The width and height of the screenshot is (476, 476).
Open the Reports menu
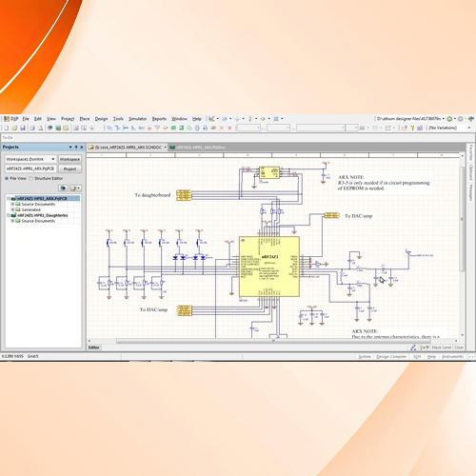click(159, 119)
